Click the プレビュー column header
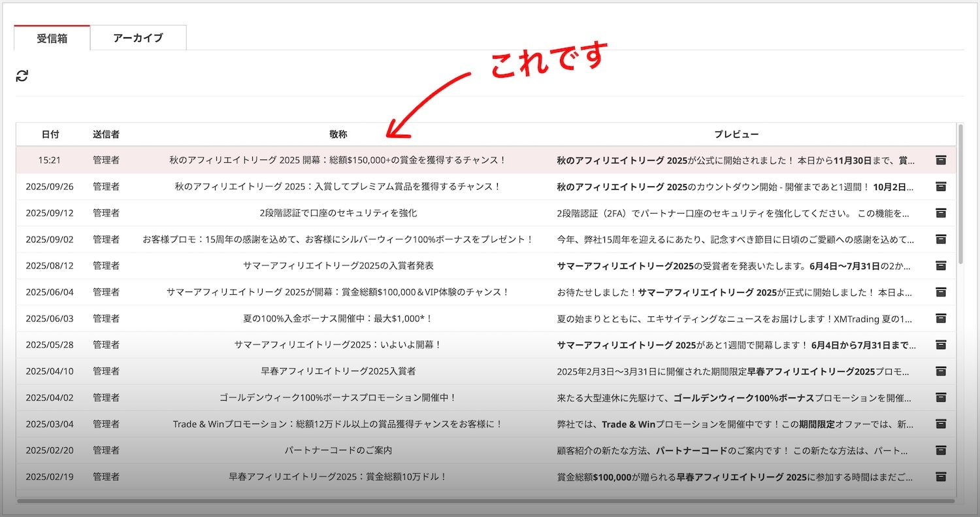 click(736, 134)
